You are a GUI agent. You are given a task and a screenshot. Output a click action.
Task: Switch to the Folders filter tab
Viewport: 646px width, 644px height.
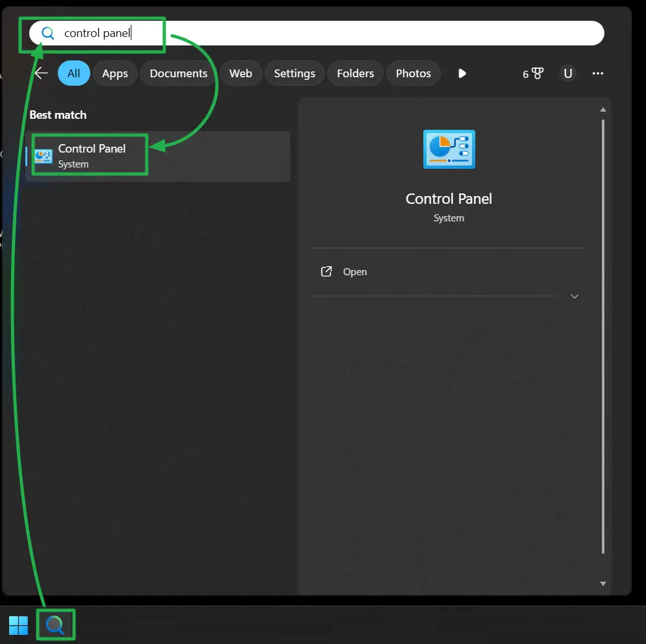[x=355, y=73]
